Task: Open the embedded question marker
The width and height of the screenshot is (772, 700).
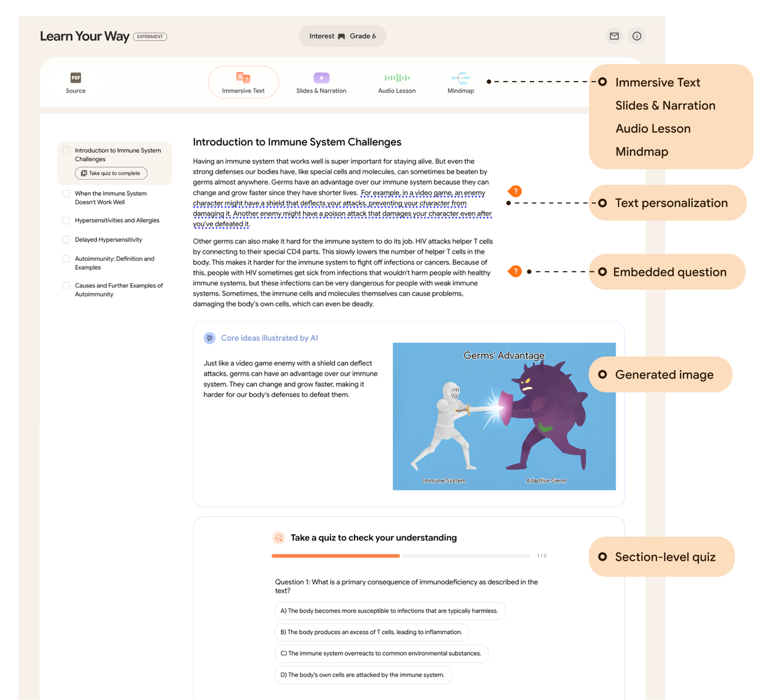Action: point(515,271)
